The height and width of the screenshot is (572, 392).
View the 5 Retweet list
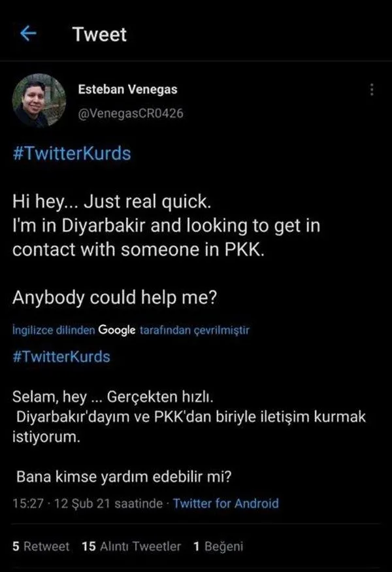tap(41, 547)
